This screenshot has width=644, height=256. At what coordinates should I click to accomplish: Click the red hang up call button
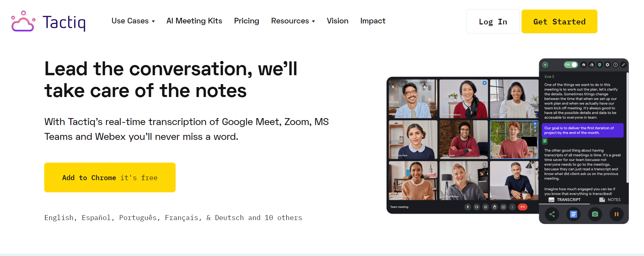point(523,207)
